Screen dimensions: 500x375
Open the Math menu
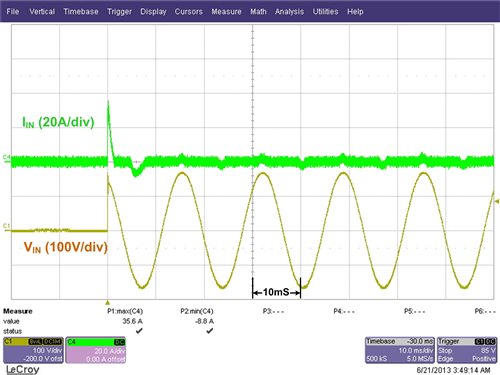258,11
